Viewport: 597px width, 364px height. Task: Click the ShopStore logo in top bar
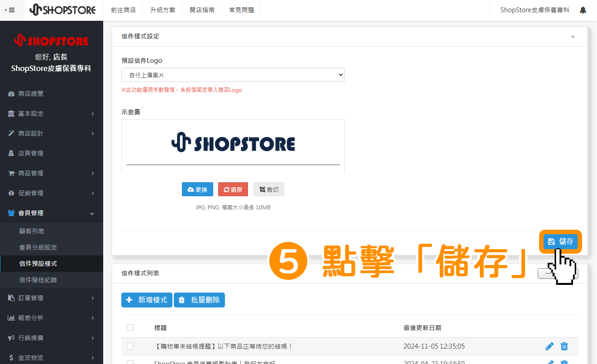click(62, 10)
